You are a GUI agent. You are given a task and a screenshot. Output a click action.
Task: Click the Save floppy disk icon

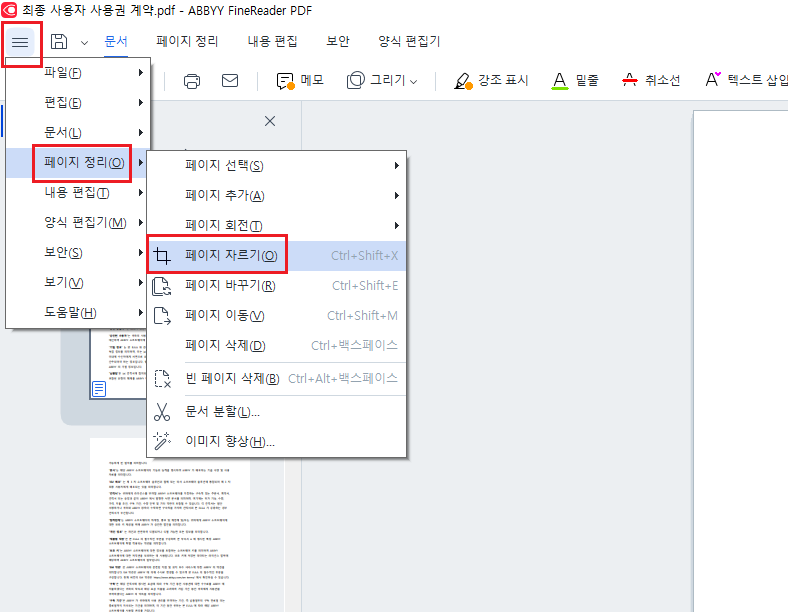tap(59, 42)
